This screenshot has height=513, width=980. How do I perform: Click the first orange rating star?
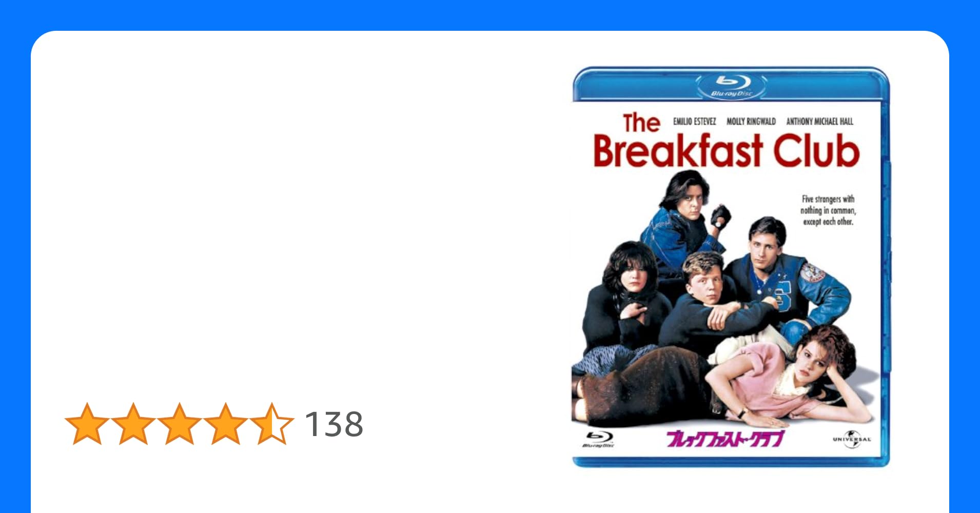pyautogui.click(x=87, y=424)
